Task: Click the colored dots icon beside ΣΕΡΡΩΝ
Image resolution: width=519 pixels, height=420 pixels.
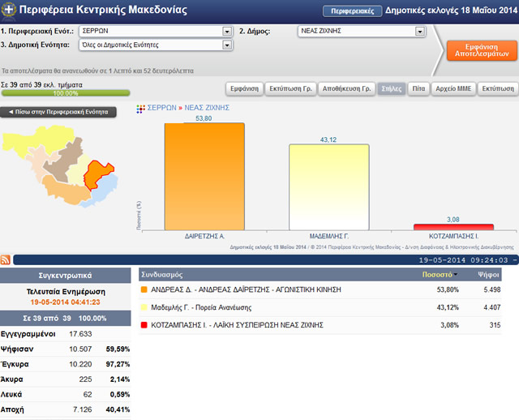Action: (x=140, y=107)
